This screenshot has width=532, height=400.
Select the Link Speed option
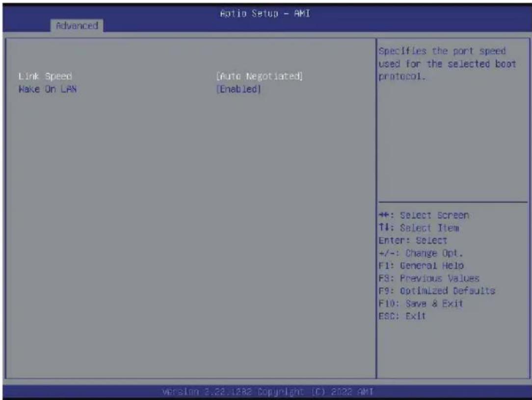coord(45,77)
